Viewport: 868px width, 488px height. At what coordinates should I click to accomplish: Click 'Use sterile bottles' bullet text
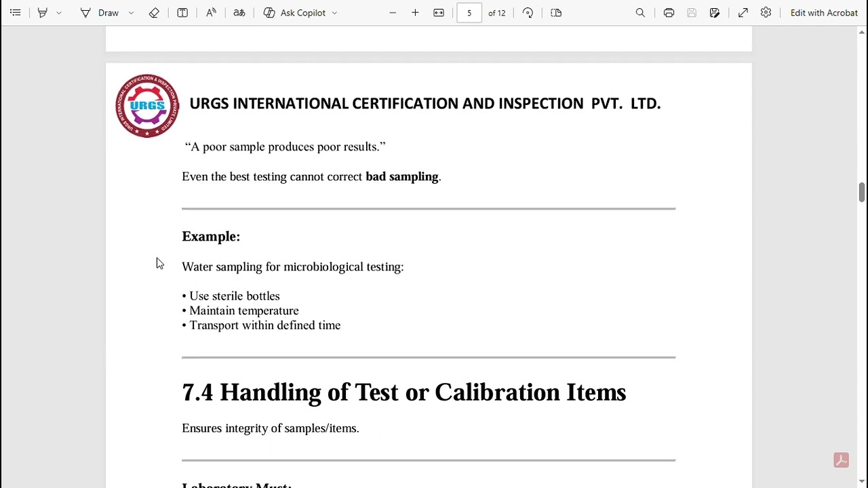click(x=235, y=296)
